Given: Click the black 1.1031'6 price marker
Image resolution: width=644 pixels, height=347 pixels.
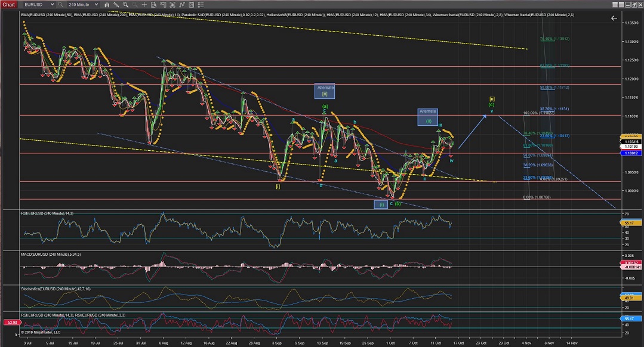Looking at the screenshot, I should click(x=631, y=141).
